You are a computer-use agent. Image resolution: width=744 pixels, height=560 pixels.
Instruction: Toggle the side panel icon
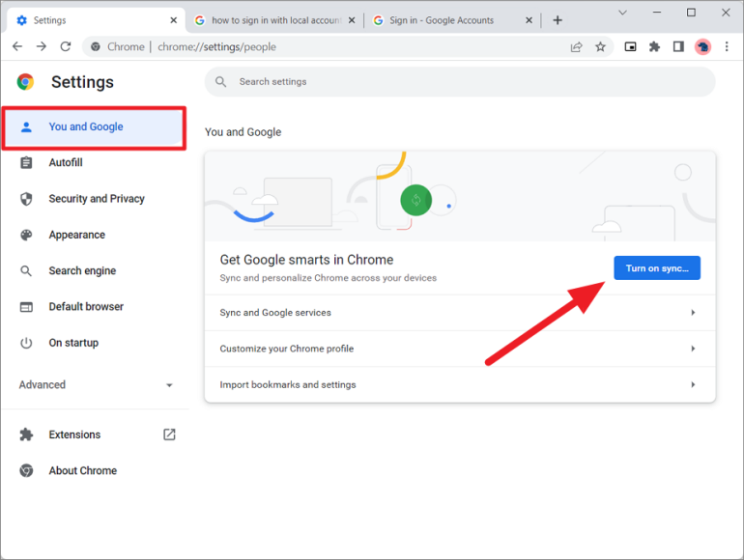[x=678, y=46]
